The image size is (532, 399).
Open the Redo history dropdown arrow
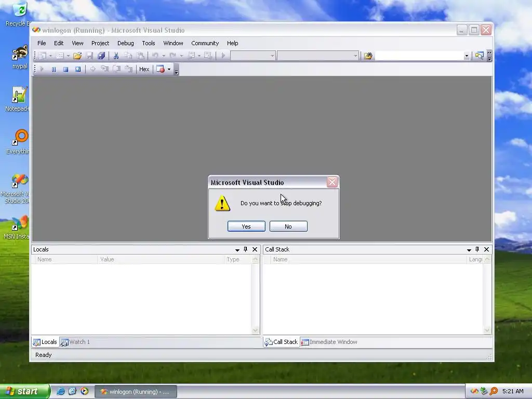181,56
